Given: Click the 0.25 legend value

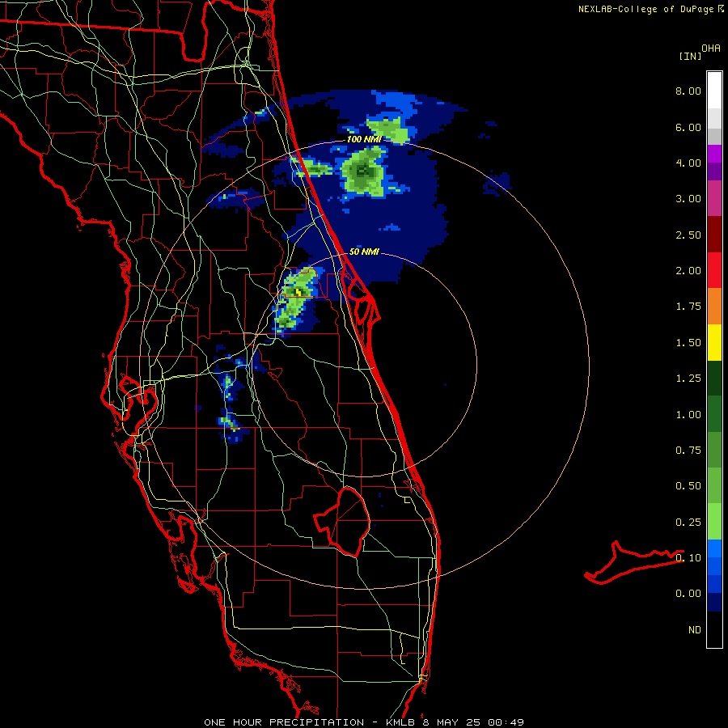Looking at the screenshot, I should (x=688, y=523).
